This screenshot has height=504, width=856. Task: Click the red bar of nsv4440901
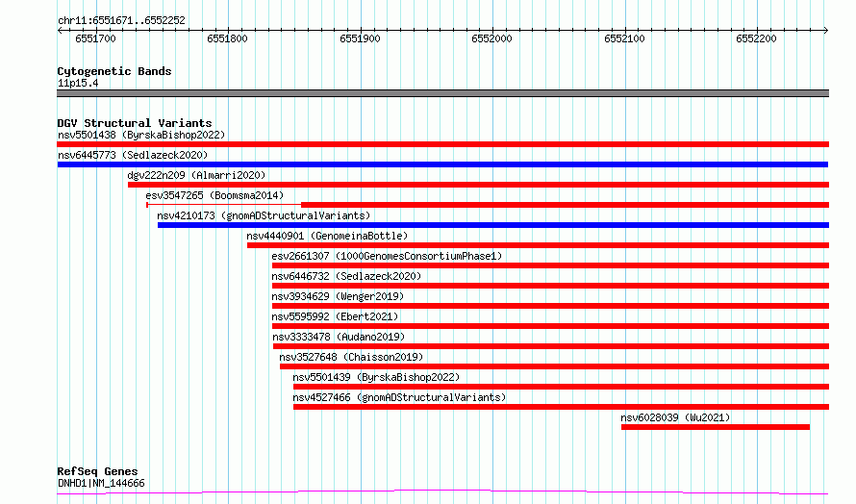539,245
